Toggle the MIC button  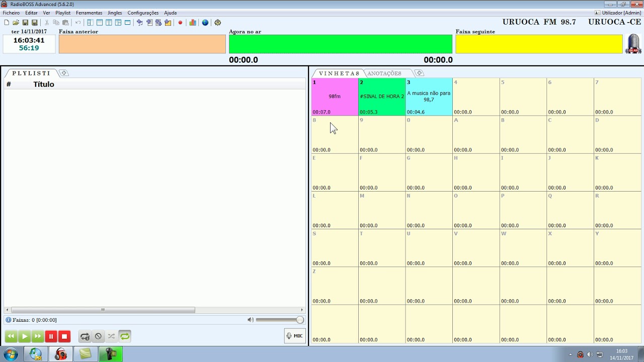[x=295, y=336]
